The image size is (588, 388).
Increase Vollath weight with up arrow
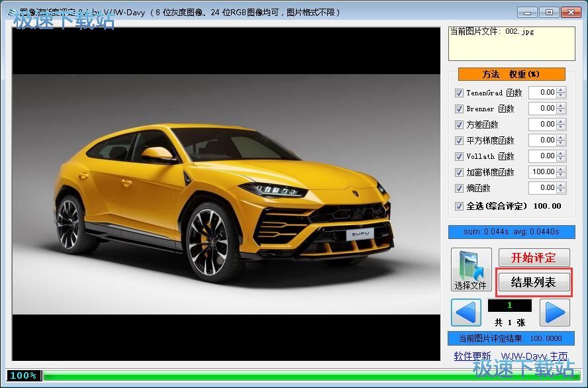[x=561, y=153]
